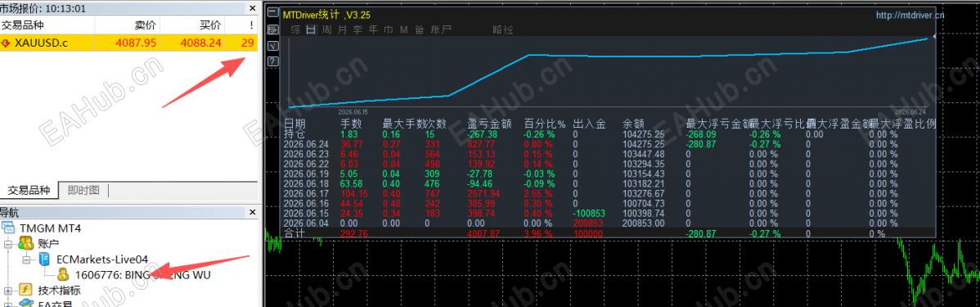Click the deposit value 200853
The width and height of the screenshot is (980, 307).
tap(588, 223)
